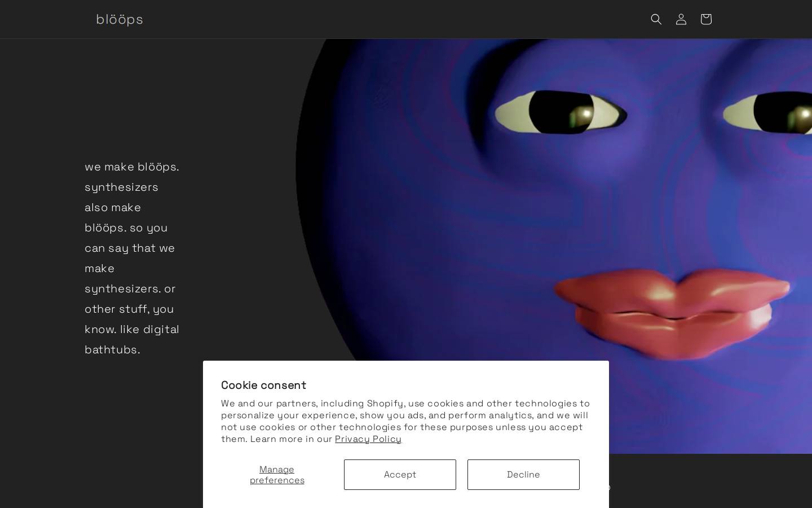Accept cookies in consent banner
This screenshot has width=812, height=508.
click(400, 475)
